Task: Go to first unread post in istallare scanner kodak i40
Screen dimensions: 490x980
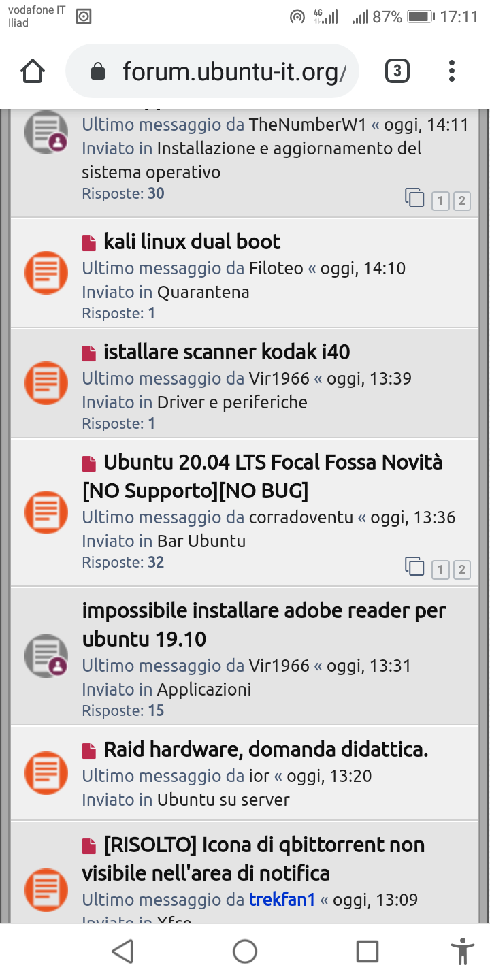Action: pyautogui.click(x=89, y=353)
